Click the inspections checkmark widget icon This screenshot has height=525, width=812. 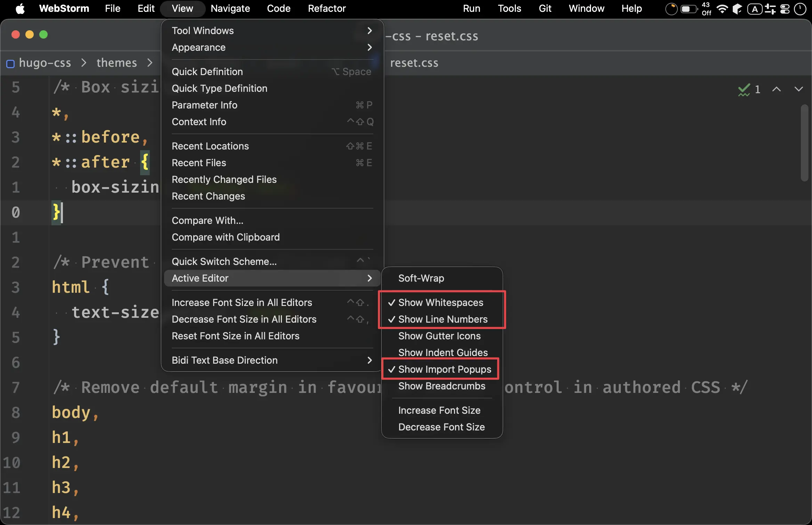744,90
